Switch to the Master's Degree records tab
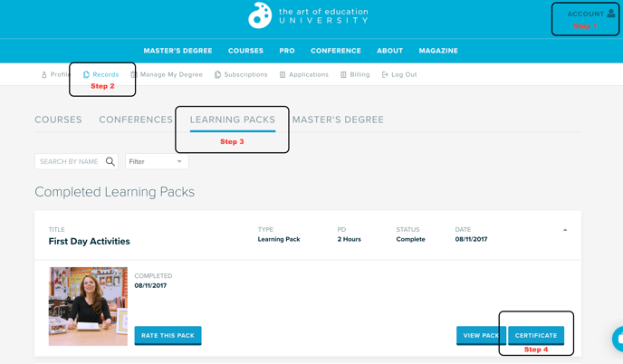 click(x=338, y=120)
